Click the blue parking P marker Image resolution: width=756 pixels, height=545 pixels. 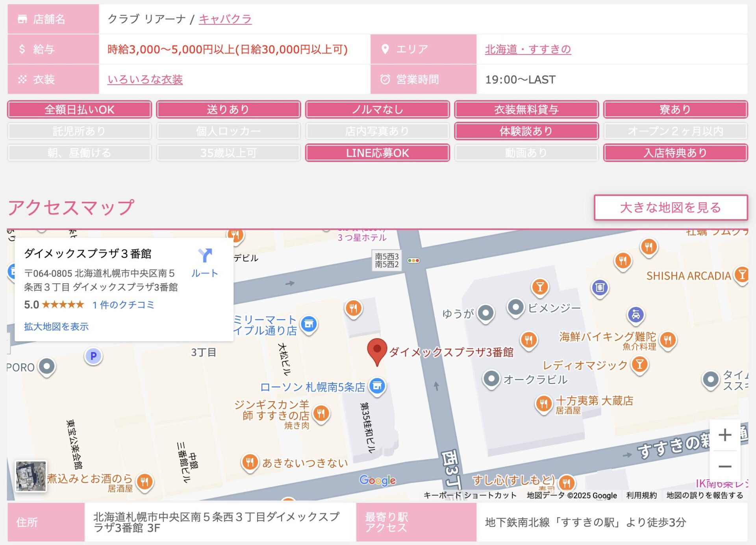tap(93, 356)
